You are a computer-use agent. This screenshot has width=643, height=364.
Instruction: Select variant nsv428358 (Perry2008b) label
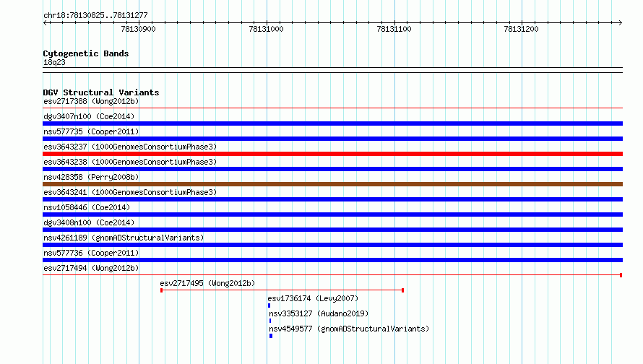[x=91, y=177]
